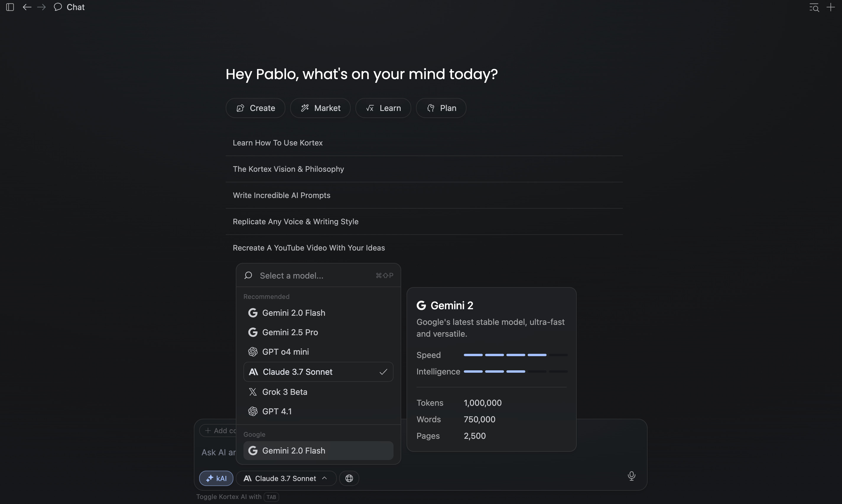Pick Grok 3 Beta model option
This screenshot has width=842, height=504.
point(285,392)
